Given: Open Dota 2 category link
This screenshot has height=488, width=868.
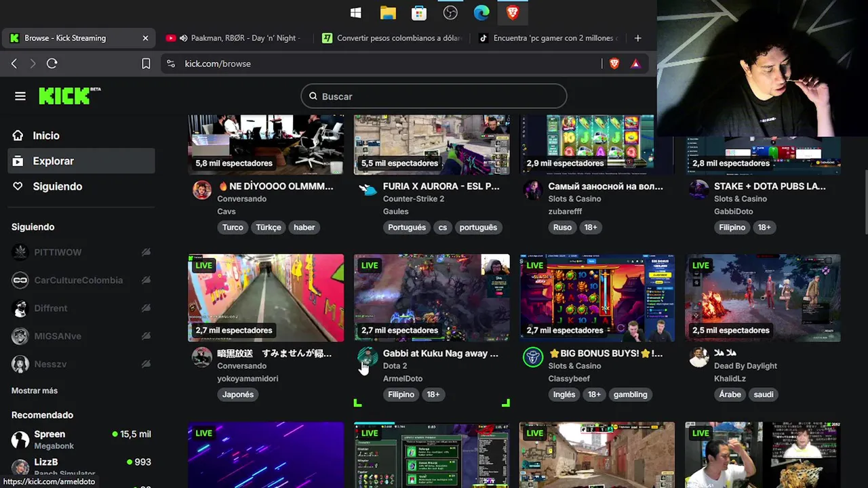Looking at the screenshot, I should click(395, 366).
